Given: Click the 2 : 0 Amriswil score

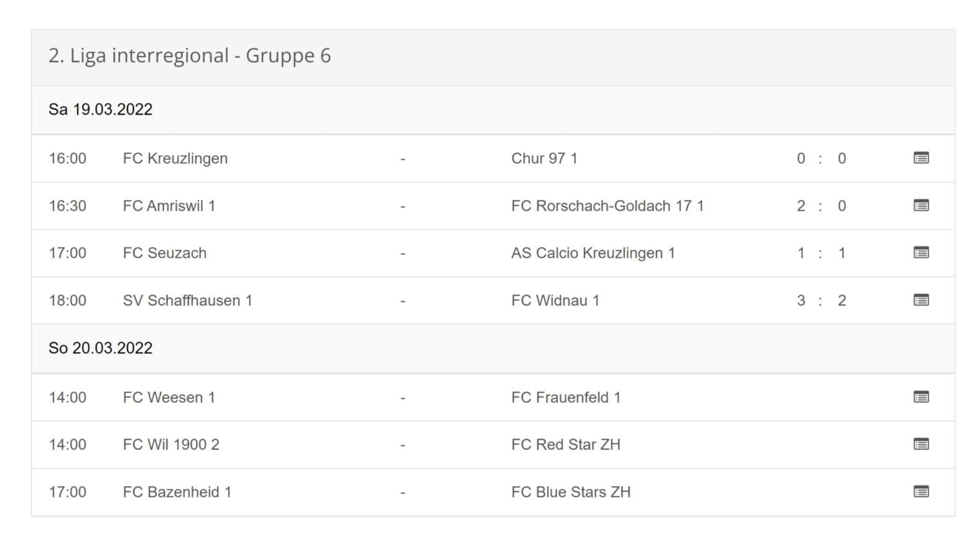Looking at the screenshot, I should [821, 206].
